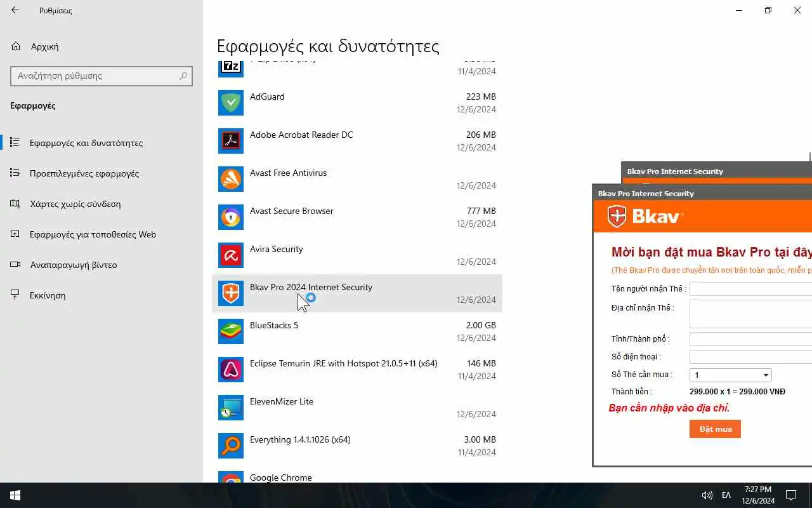Screen dimensions: 812x508
Task: Click the Eclipse Temurin JRE icon
Action: click(230, 370)
